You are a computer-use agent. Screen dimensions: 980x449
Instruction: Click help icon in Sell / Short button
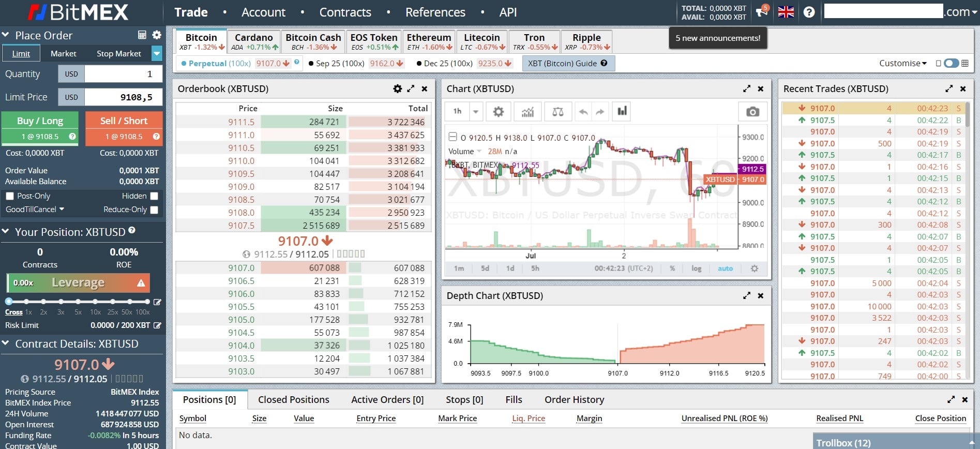pos(156,137)
